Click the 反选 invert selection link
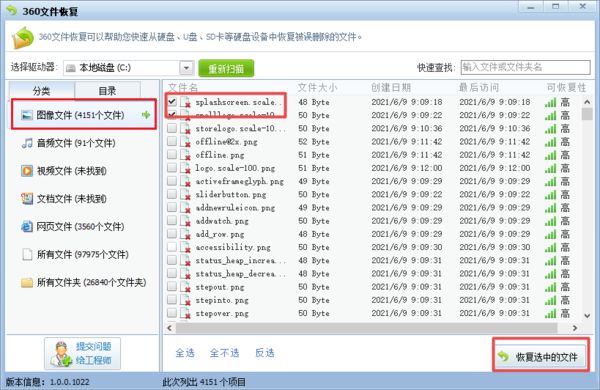Viewport: 600px width, 390px height. (x=265, y=353)
